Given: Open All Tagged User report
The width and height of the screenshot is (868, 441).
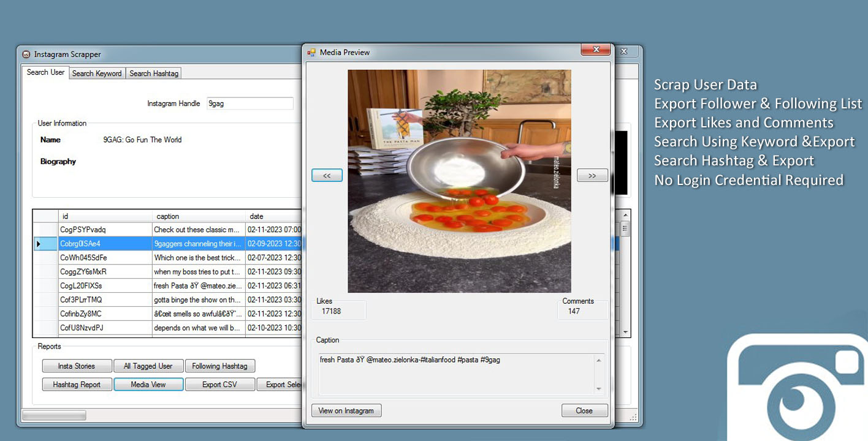Looking at the screenshot, I should pos(148,366).
